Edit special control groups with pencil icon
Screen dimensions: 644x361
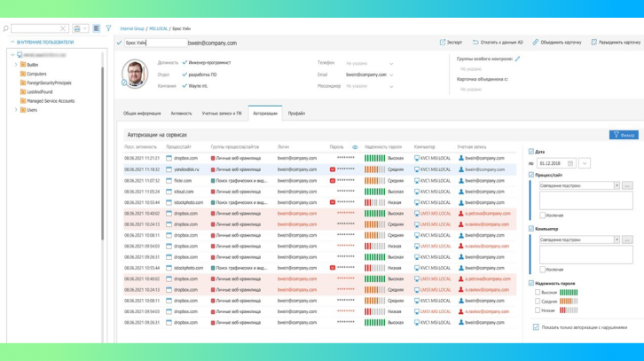coord(517,59)
